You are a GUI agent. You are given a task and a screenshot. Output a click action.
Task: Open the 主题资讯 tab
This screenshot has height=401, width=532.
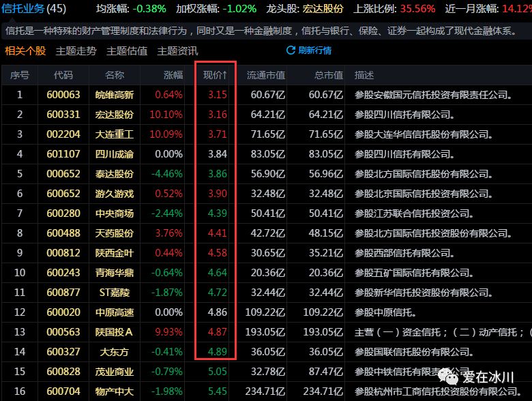point(177,51)
